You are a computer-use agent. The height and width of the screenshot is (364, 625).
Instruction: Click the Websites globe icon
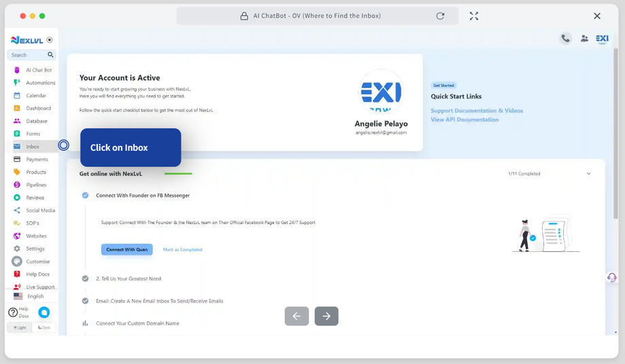click(17, 236)
